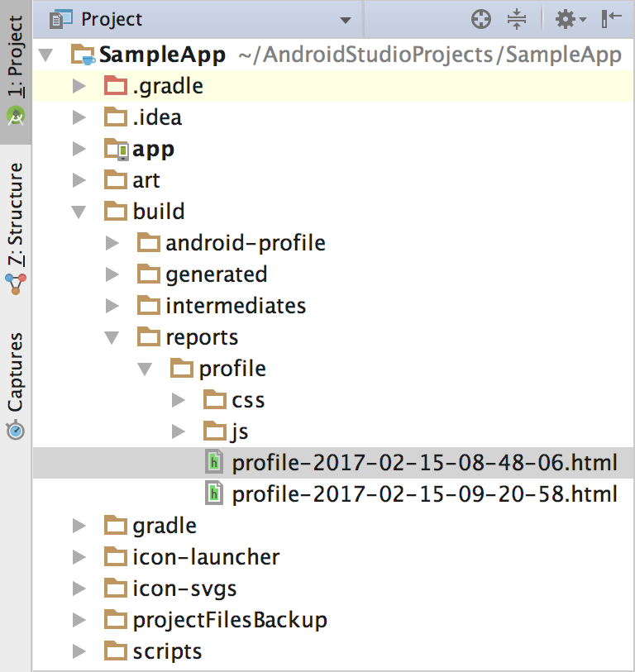Click the SampleApp project root icon
This screenshot has width=635, height=672.
coord(84,55)
